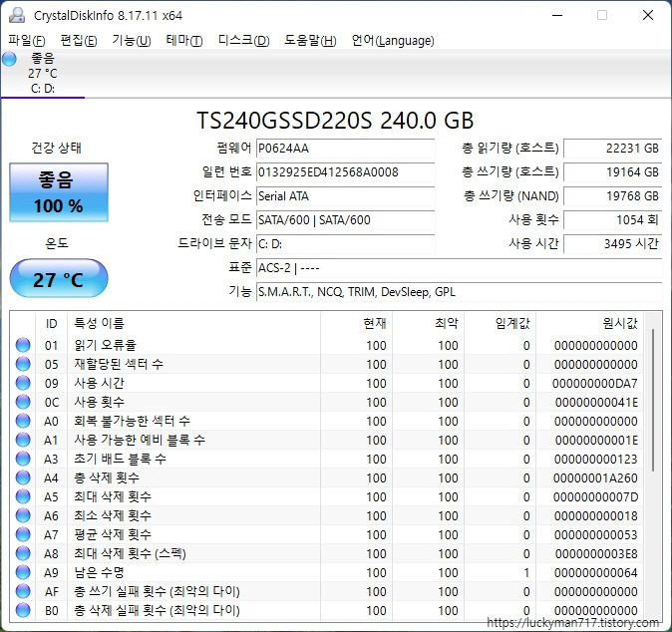Image resolution: width=672 pixels, height=632 pixels.
Task: Click the total host reads value 22231 GB
Action: [613, 149]
